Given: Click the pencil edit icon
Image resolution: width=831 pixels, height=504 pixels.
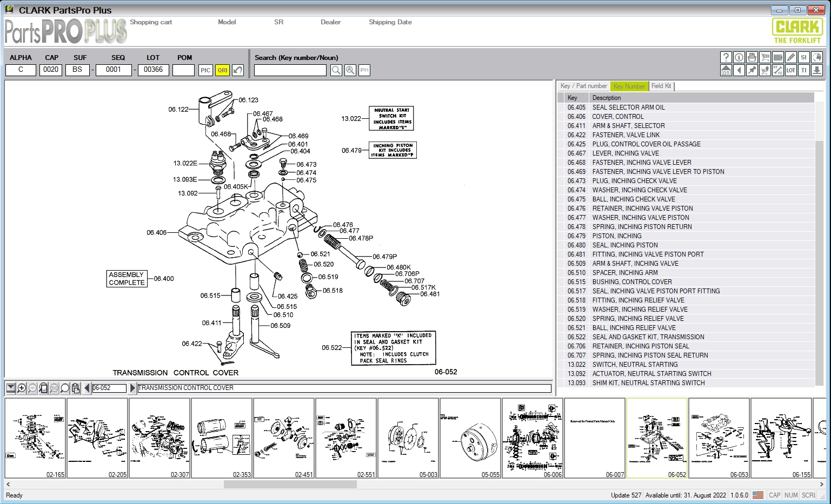Looking at the screenshot, I should 791,57.
